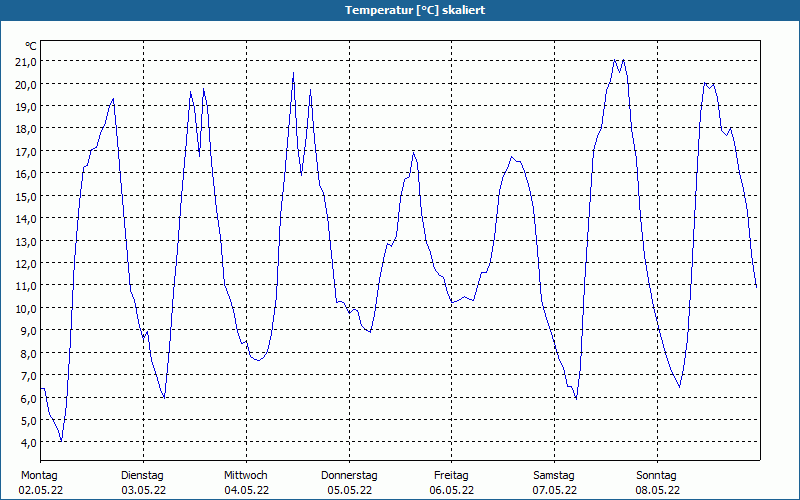Click the date 05.05.22
Image resolution: width=800 pixels, height=500 pixels.
pyautogui.click(x=349, y=491)
